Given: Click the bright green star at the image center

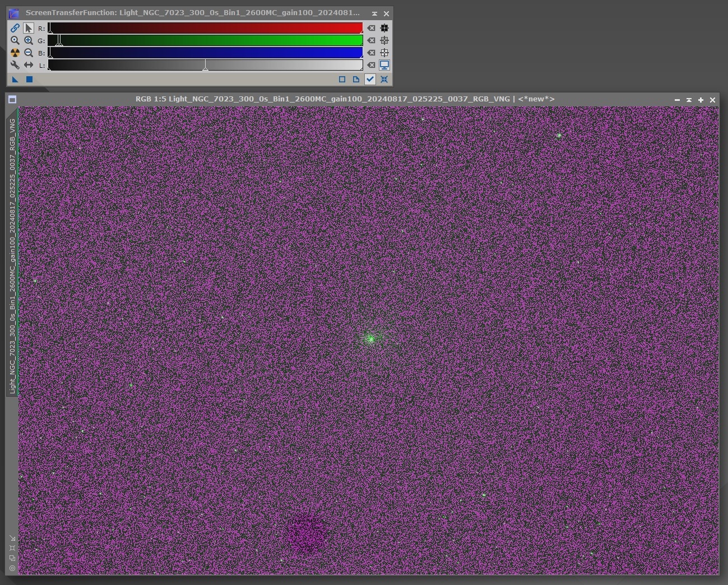Looking at the screenshot, I should click(370, 338).
